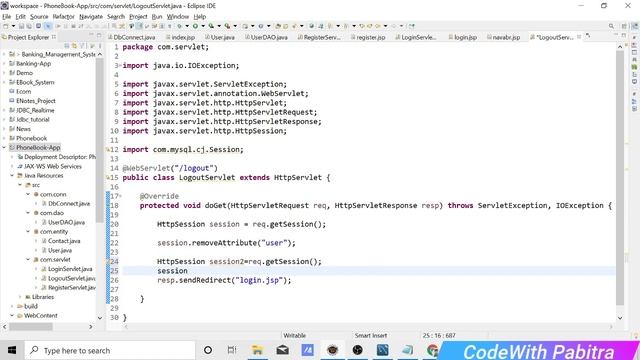Screen dimensions: 640x360
Task: Open the Search magnifier in the top-right toolbar
Action: pyautogui.click(x=611, y=26)
